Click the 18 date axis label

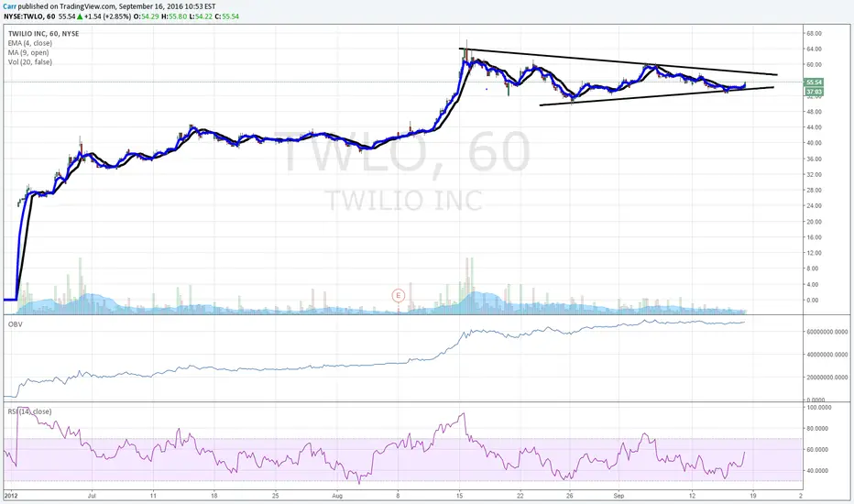214,496
